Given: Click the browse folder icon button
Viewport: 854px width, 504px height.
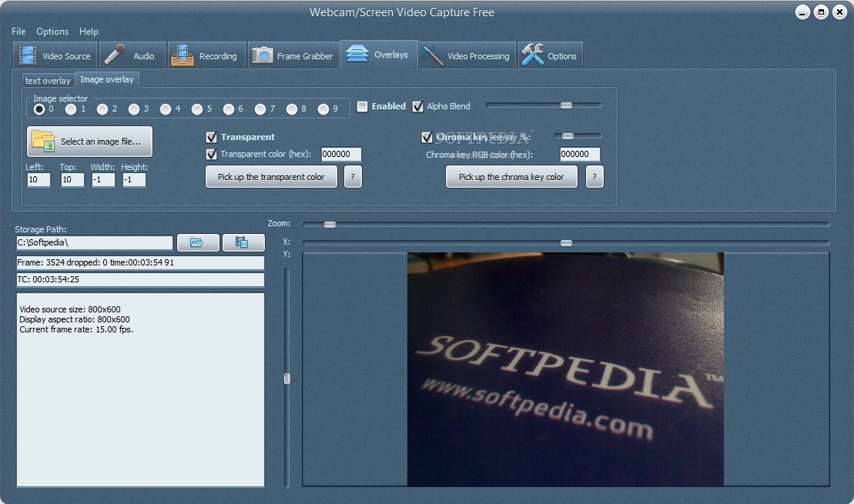Looking at the screenshot, I should click(x=198, y=242).
